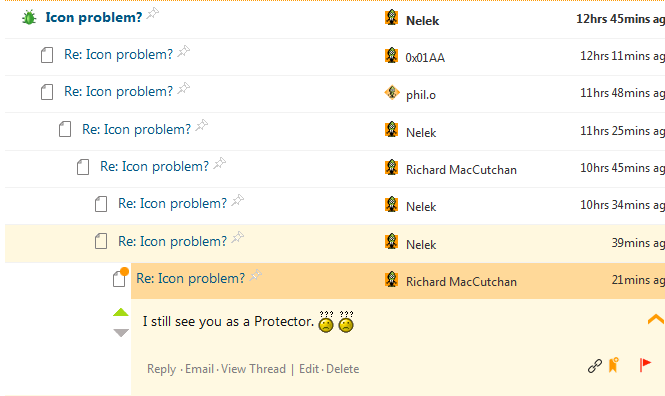Click phil.o's diamond avatar icon
This screenshot has width=665, height=396.
[392, 92]
